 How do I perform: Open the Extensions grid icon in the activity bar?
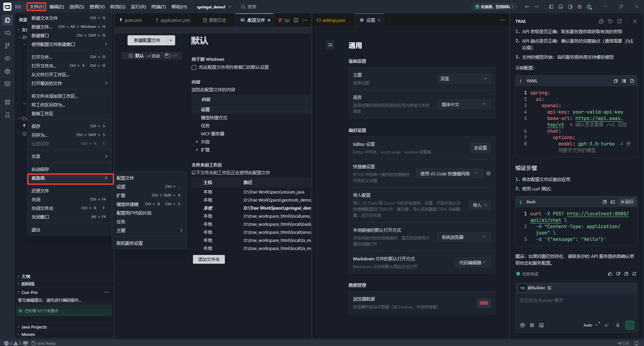(7, 102)
